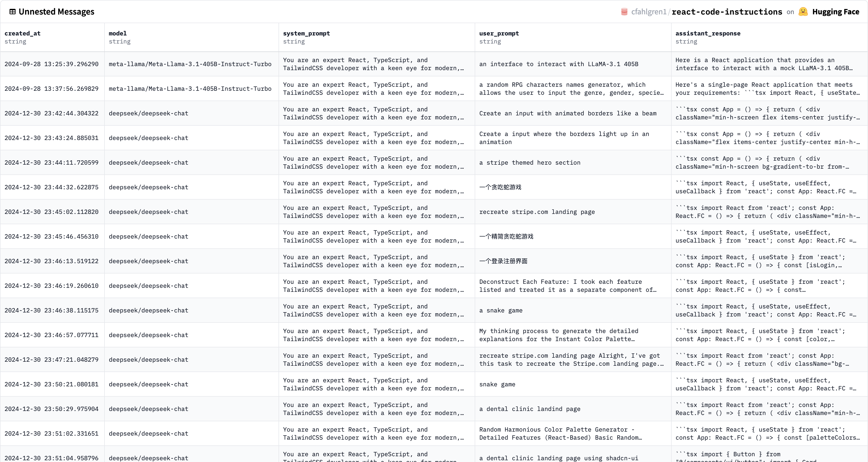The height and width of the screenshot is (462, 868).
Task: Click the assistant_response column header
Action: point(708,33)
